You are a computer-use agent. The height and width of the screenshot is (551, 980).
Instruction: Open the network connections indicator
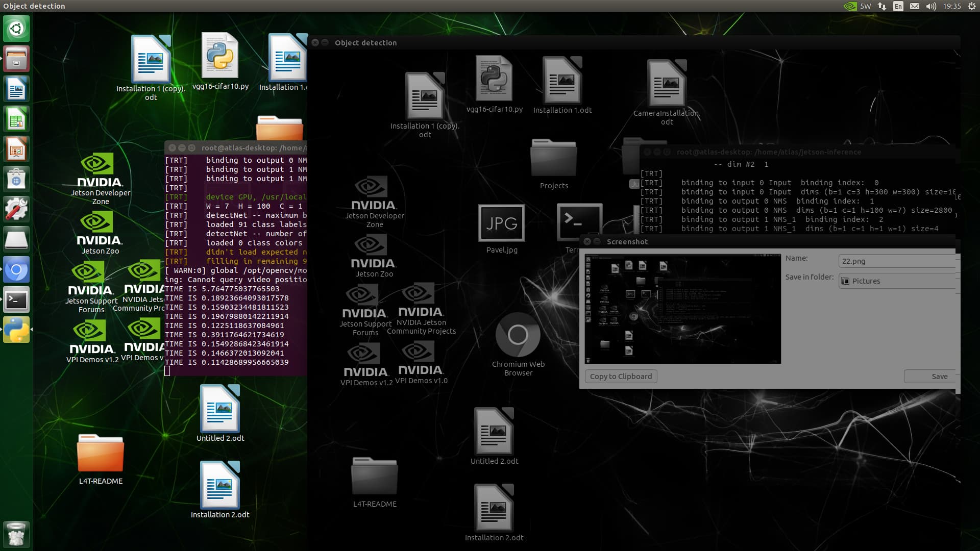tap(882, 6)
